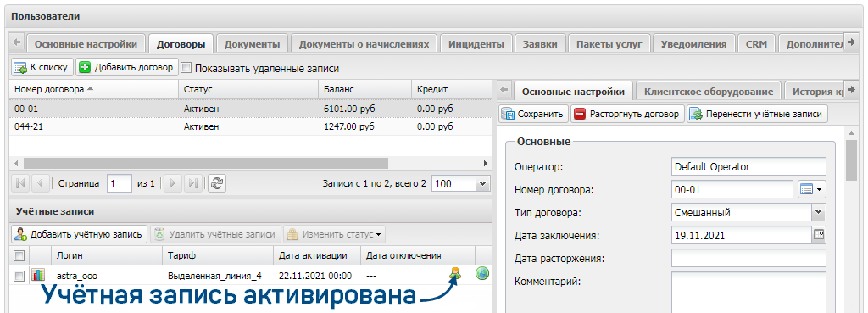Click the Дата расторжения input field
Image resolution: width=868 pixels, height=313 pixels.
[x=748, y=258]
